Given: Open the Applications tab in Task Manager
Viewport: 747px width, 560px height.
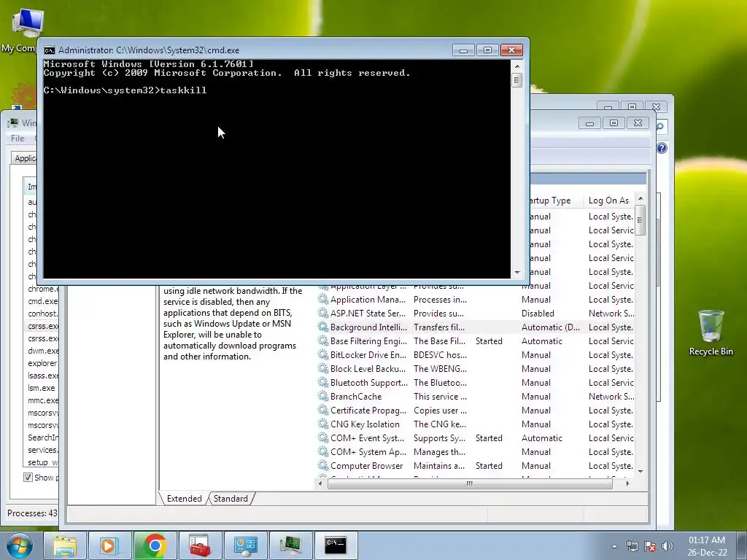Looking at the screenshot, I should coord(25,158).
